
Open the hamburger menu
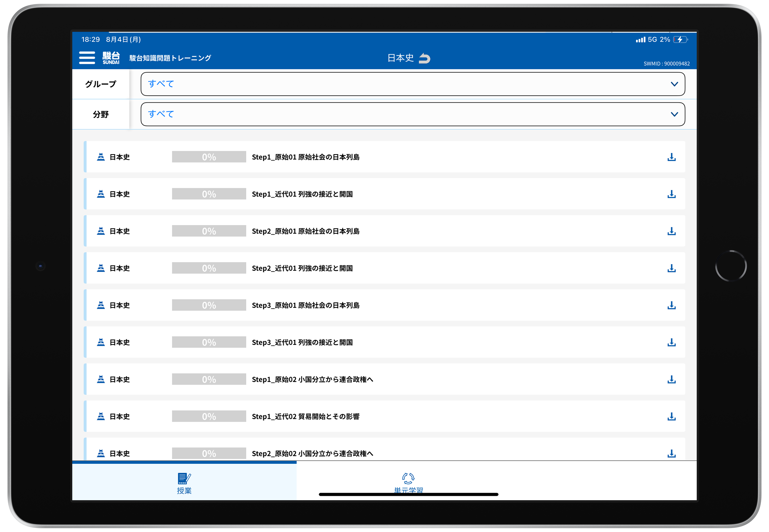tap(87, 58)
